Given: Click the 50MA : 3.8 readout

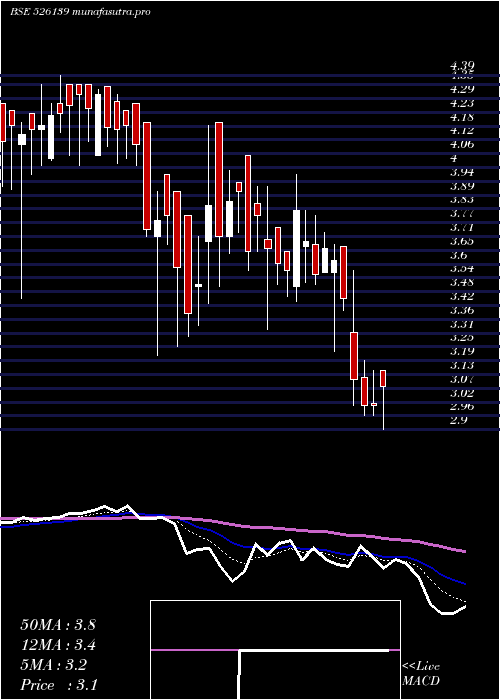Looking at the screenshot, I should click(58, 625).
